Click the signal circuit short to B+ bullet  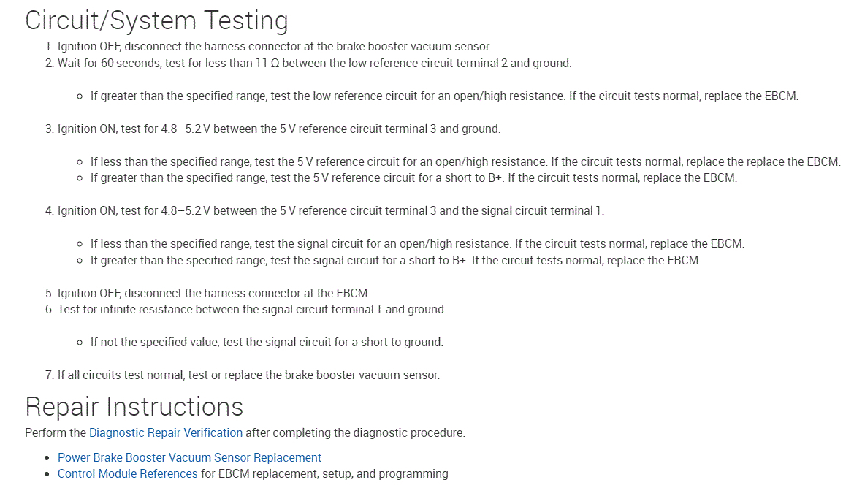coord(395,260)
